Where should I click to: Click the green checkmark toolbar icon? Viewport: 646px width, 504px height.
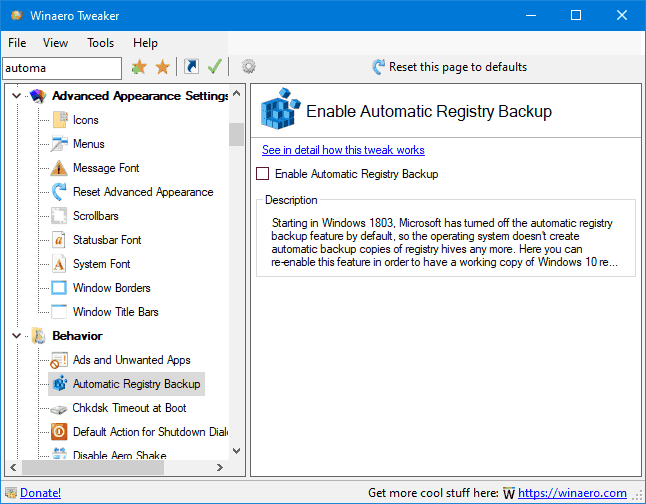click(215, 66)
